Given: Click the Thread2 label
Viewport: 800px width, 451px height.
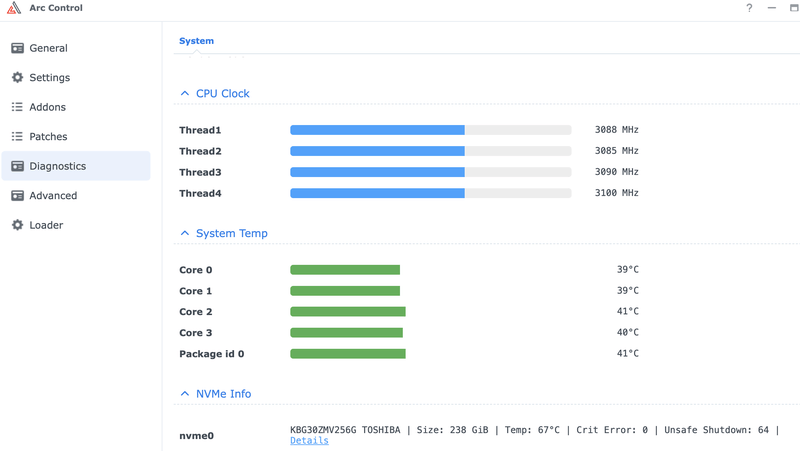Looking at the screenshot, I should click(200, 151).
